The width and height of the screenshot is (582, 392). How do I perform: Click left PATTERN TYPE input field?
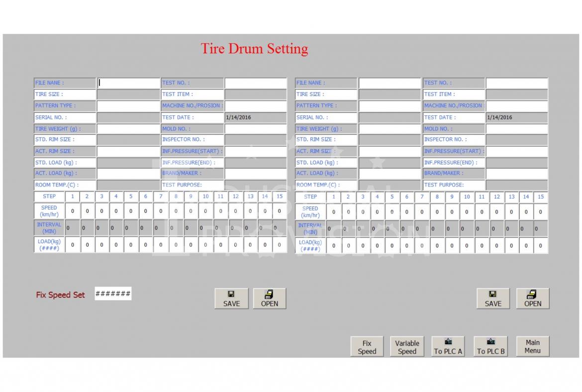pyautogui.click(x=128, y=106)
